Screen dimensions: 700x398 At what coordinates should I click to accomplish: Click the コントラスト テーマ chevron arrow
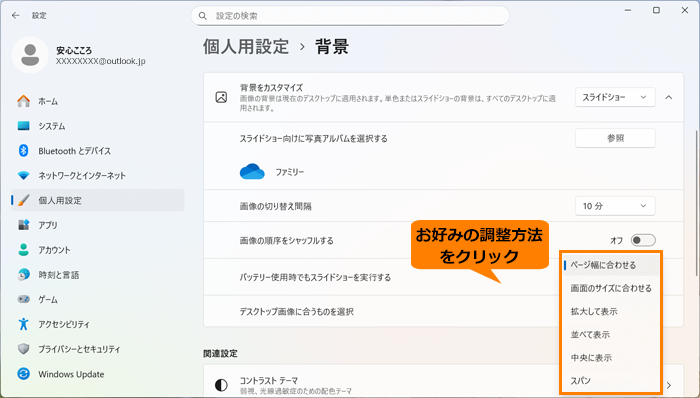[x=669, y=385]
